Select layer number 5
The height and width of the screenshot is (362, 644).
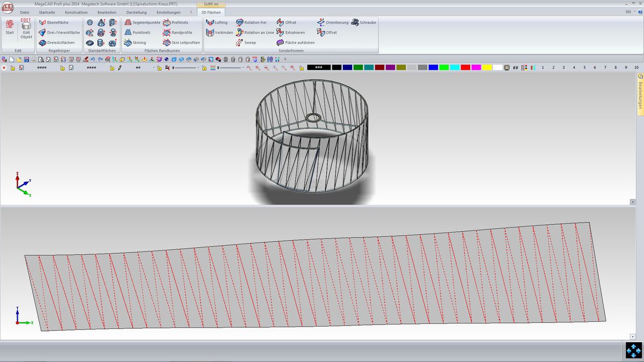tap(585, 68)
